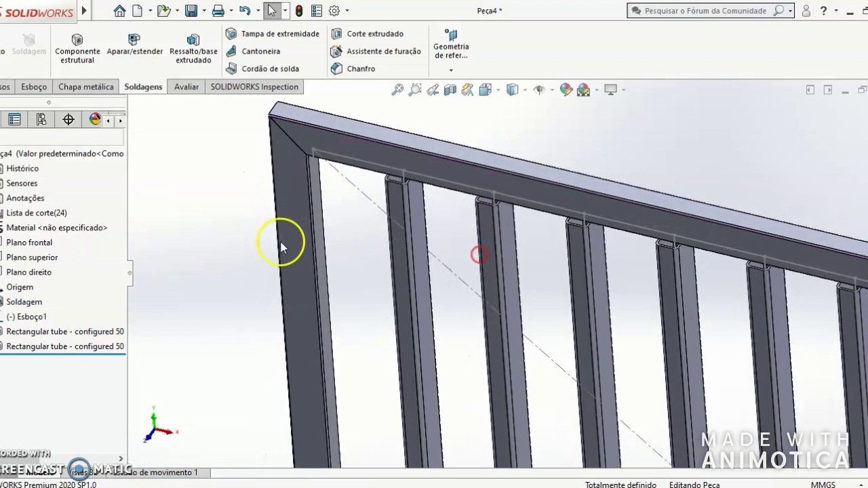Create a new document
This screenshot has height=488, width=868.
click(x=138, y=11)
